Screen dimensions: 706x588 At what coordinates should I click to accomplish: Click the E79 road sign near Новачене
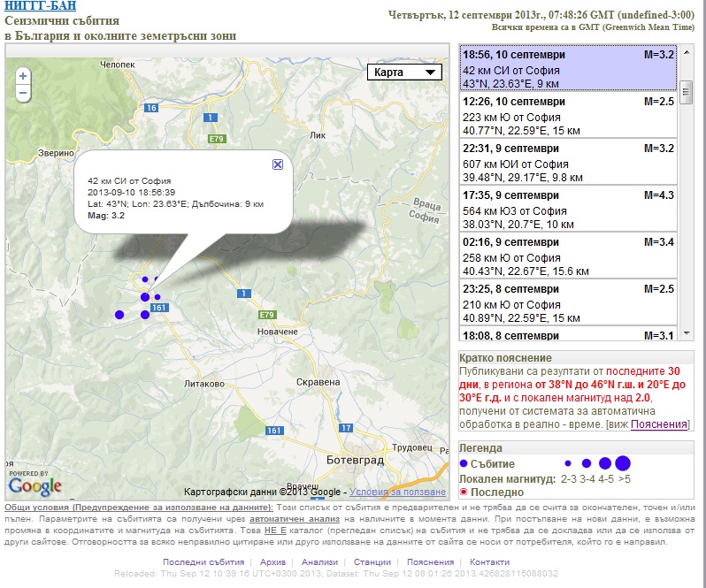click(x=266, y=315)
